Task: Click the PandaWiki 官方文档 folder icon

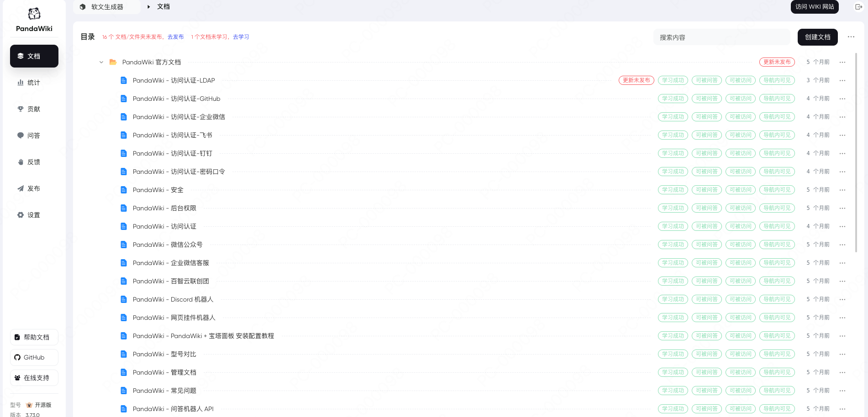Action: (113, 62)
